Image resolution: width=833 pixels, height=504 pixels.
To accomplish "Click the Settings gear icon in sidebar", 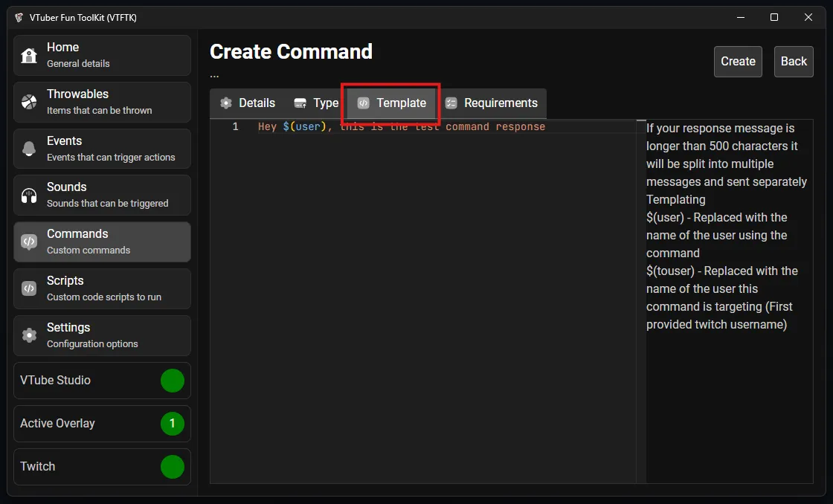I will (29, 335).
